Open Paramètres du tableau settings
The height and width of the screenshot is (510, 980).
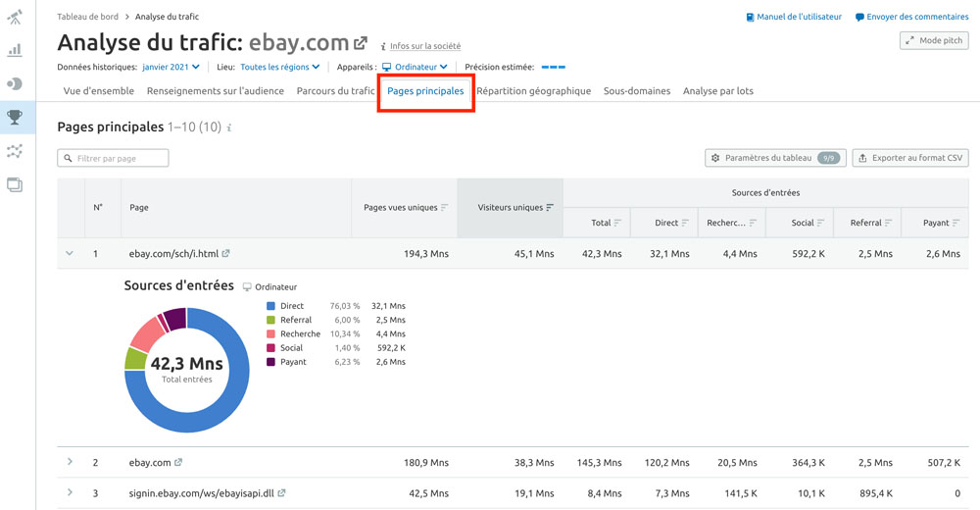[x=775, y=158]
